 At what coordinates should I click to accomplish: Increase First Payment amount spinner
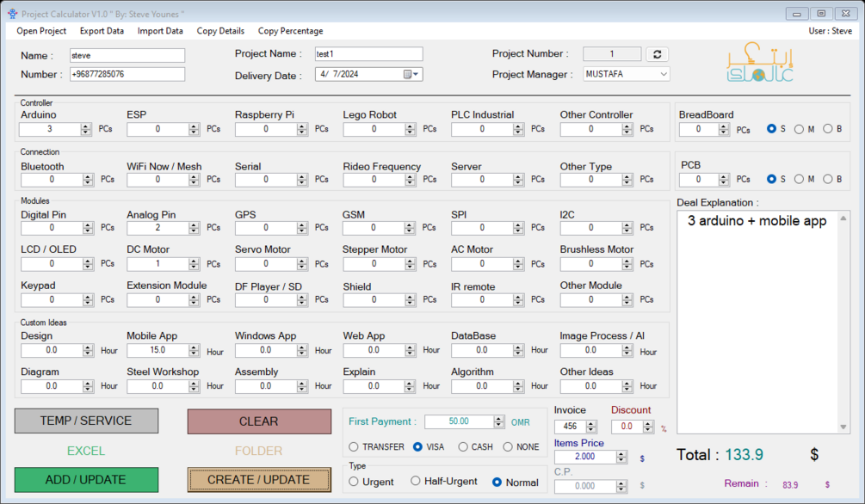click(x=498, y=419)
